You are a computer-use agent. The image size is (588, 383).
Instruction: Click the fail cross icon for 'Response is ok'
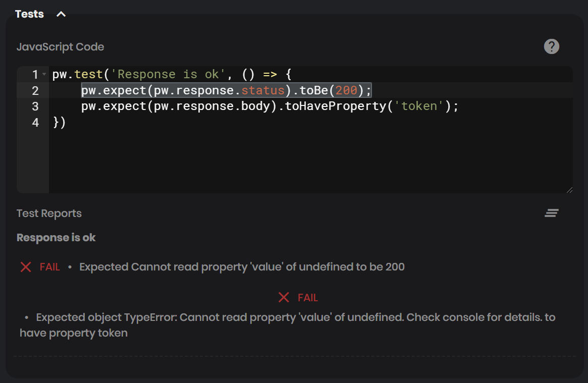click(26, 267)
